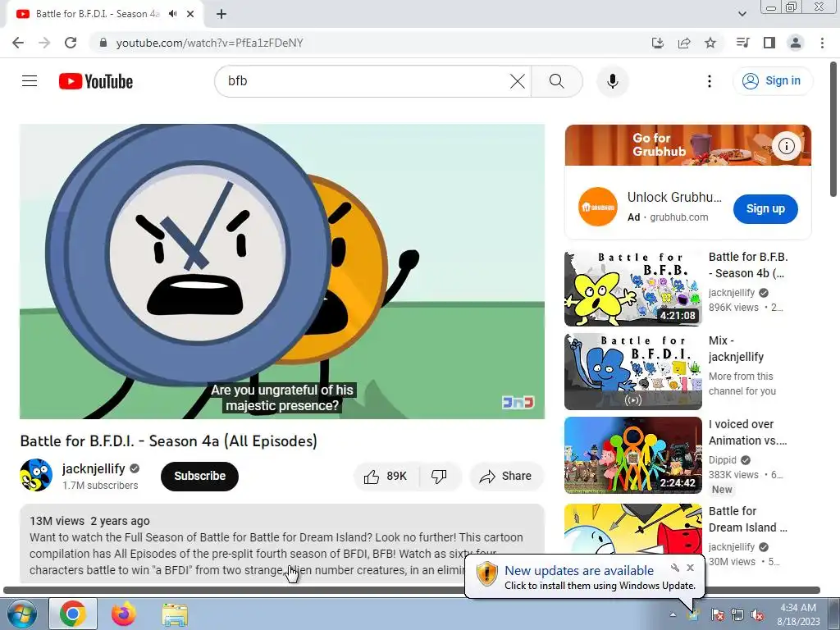
Task: Click the Grubhub orange logo
Action: point(598,207)
